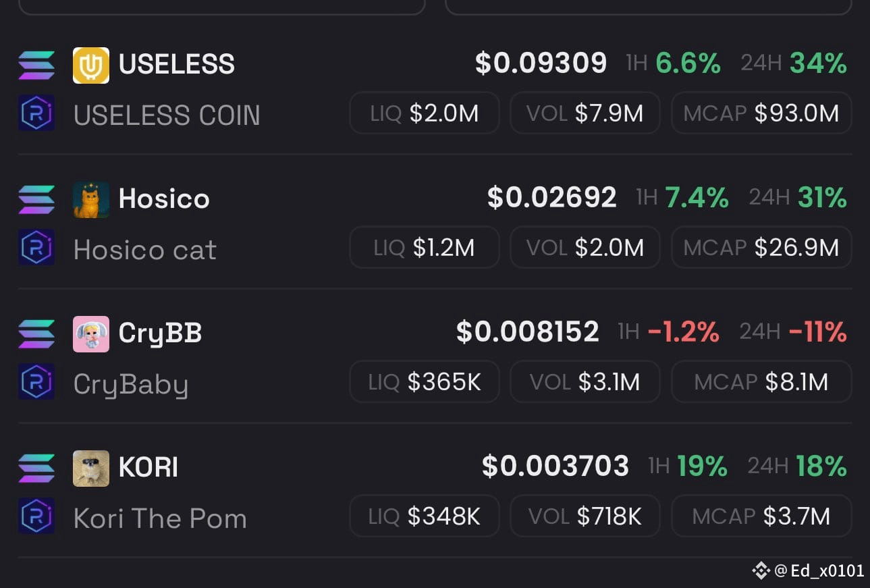Click USELESS VOL $7.9M pill
Screen dimensions: 870x588
pos(585,113)
